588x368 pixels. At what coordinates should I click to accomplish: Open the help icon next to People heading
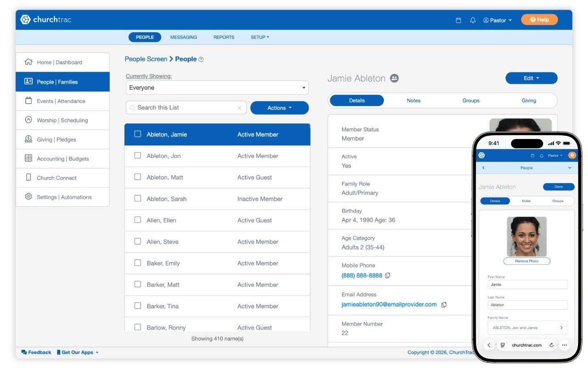(x=201, y=59)
